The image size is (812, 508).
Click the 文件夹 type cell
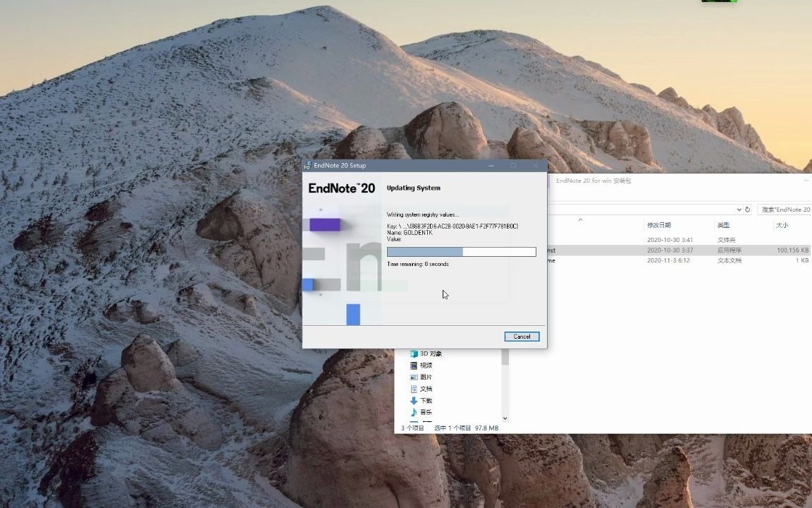click(x=726, y=240)
